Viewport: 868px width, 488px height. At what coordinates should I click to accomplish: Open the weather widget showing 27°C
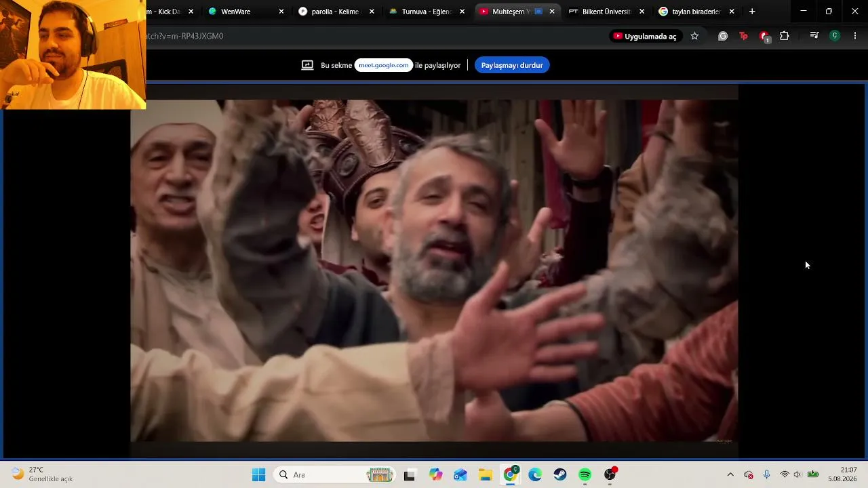click(42, 474)
